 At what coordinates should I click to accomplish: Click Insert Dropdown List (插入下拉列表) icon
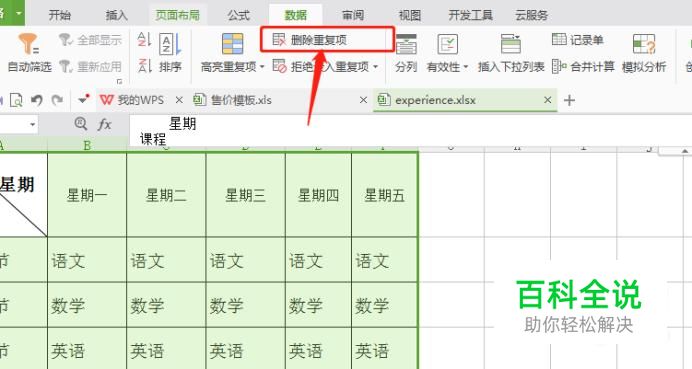pyautogui.click(x=511, y=44)
